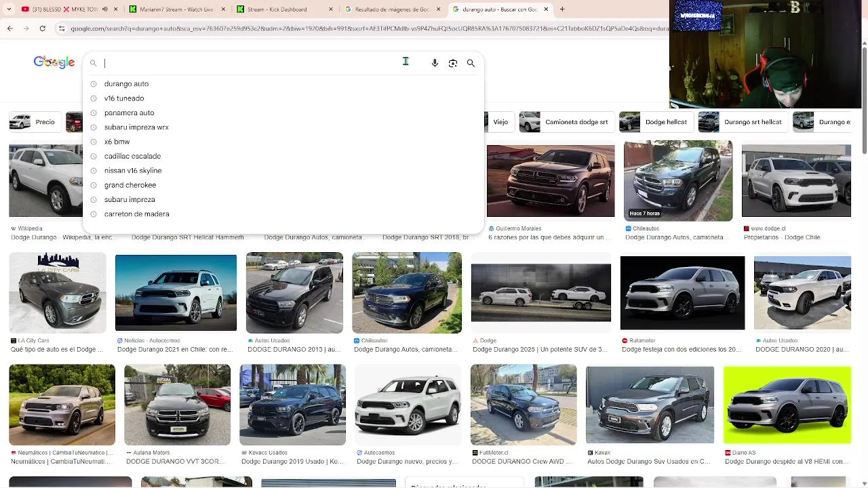The height and width of the screenshot is (488, 868).
Task: Open the Chileautos 'Hace 7 horas' image
Action: pyautogui.click(x=678, y=181)
